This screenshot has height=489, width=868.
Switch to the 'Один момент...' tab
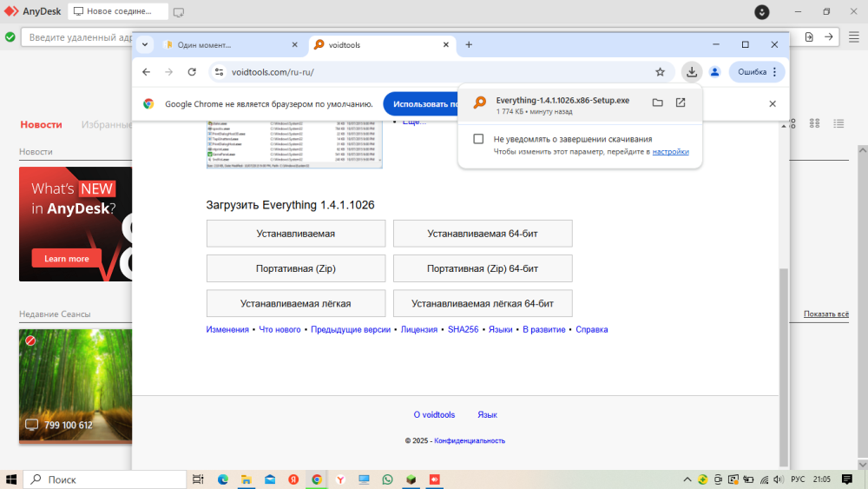(230, 45)
